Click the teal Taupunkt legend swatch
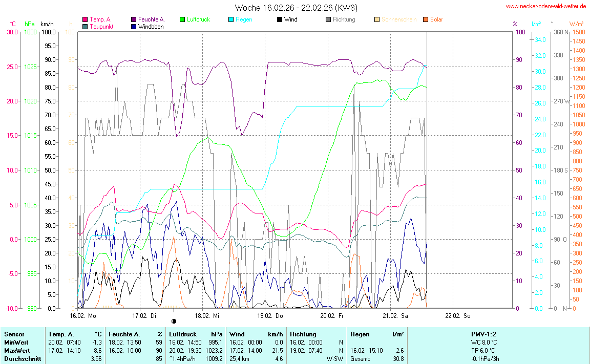The image size is (590, 364). (85, 26)
